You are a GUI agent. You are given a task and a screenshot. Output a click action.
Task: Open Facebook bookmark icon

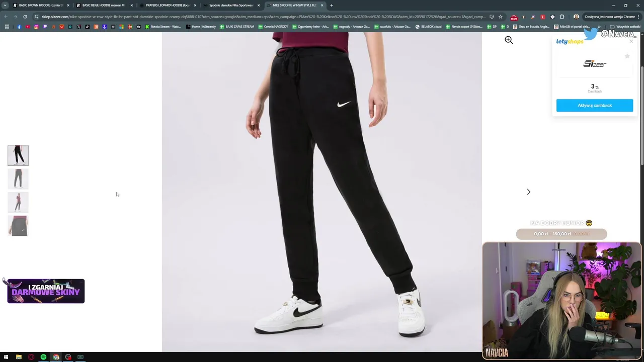point(19,27)
